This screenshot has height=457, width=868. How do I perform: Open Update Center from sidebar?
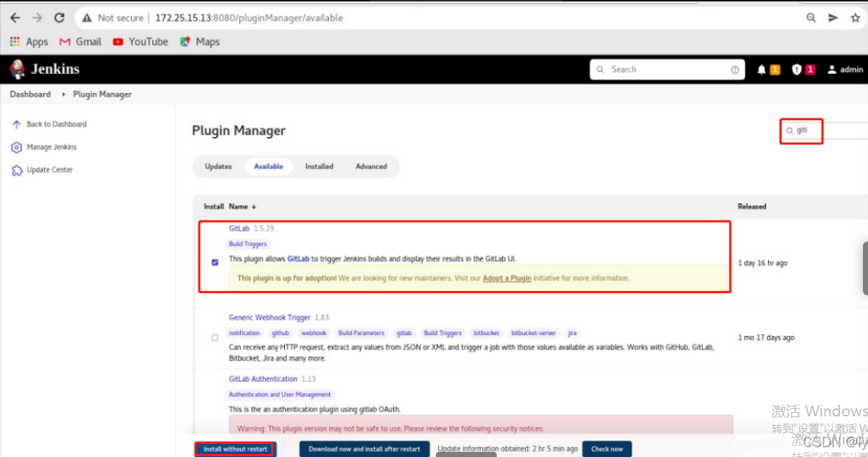pyautogui.click(x=42, y=170)
